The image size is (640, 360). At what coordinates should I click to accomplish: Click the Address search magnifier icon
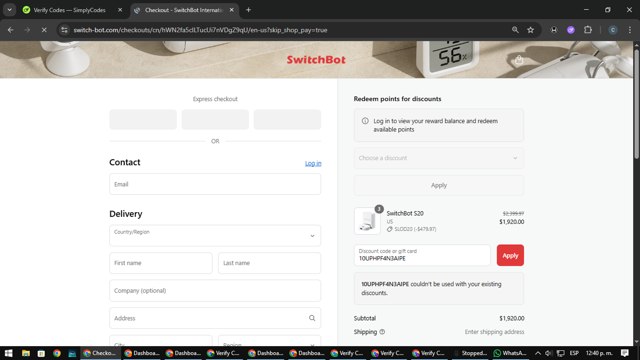tap(312, 318)
